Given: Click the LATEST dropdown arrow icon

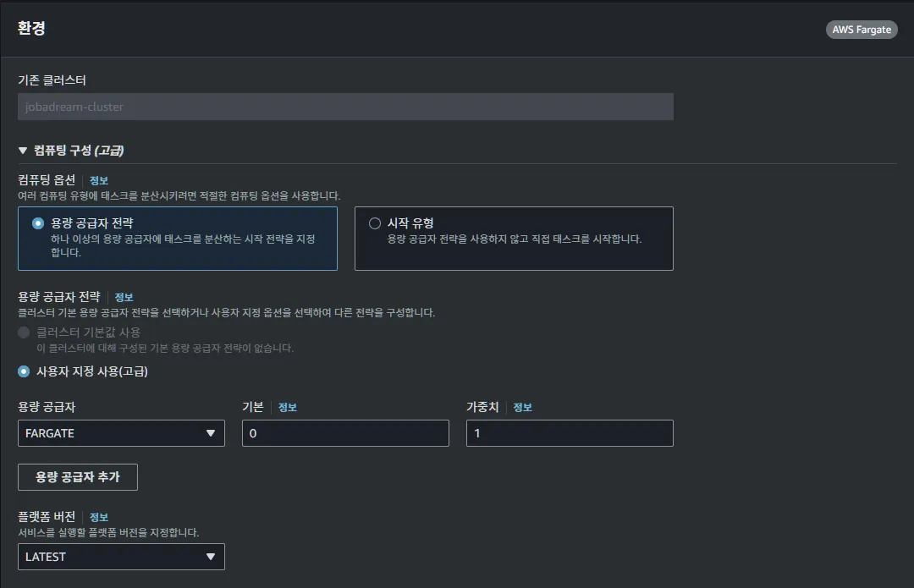Looking at the screenshot, I should (211, 557).
